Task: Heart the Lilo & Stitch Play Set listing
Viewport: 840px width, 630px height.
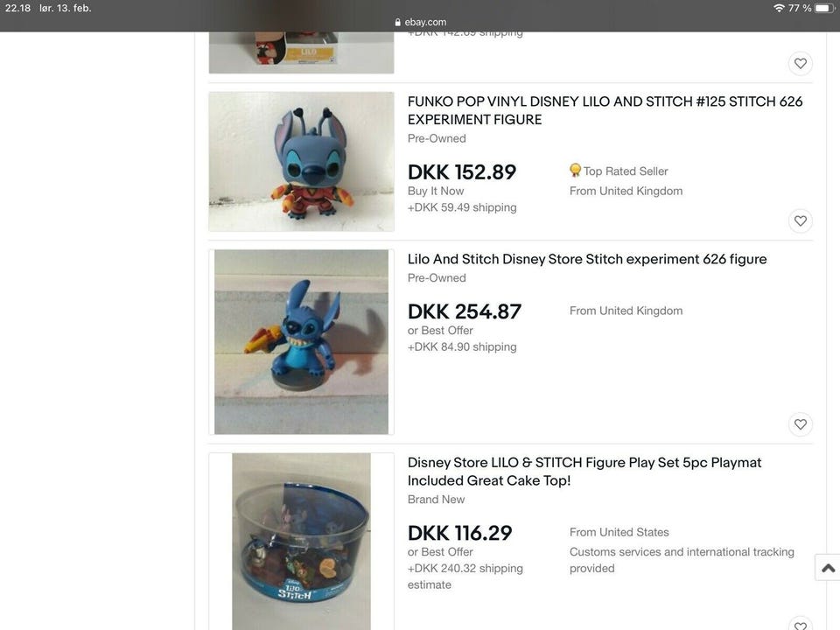Action: [x=801, y=625]
